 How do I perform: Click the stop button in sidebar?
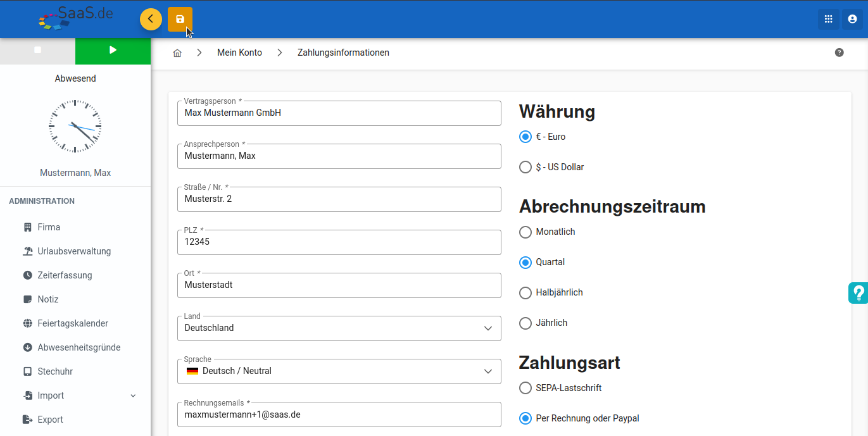[x=37, y=51]
